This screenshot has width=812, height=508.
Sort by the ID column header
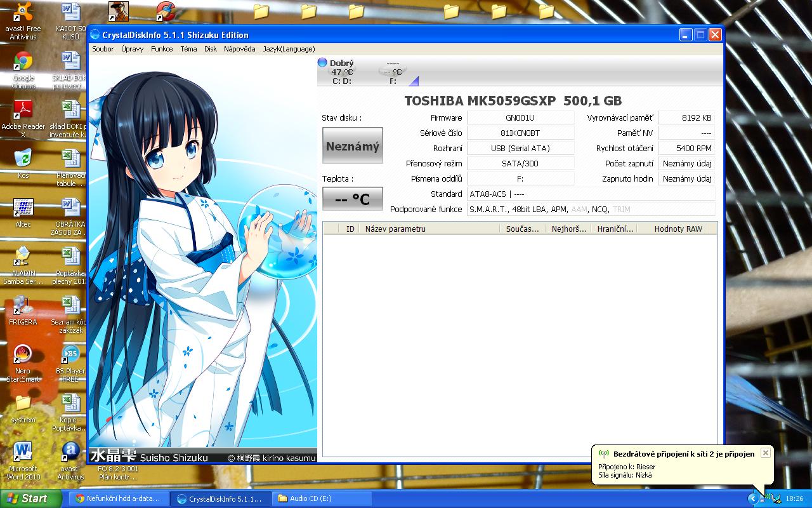(x=350, y=229)
